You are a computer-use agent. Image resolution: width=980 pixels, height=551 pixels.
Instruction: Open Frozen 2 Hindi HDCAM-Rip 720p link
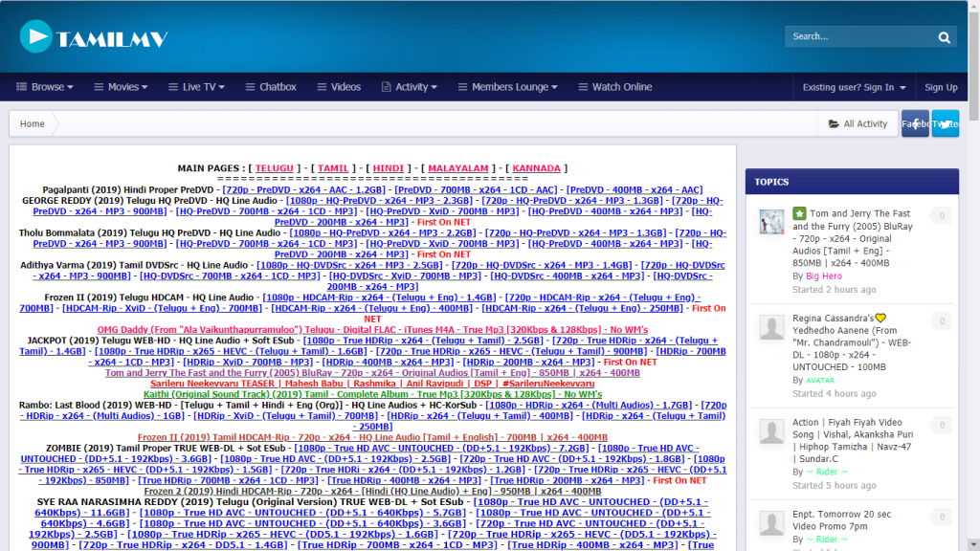[x=372, y=491]
